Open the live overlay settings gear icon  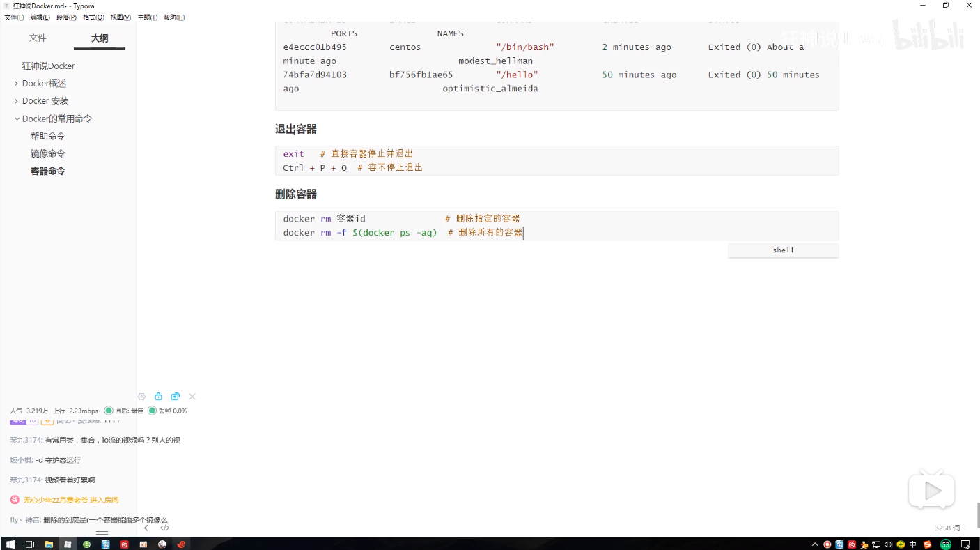click(x=142, y=397)
